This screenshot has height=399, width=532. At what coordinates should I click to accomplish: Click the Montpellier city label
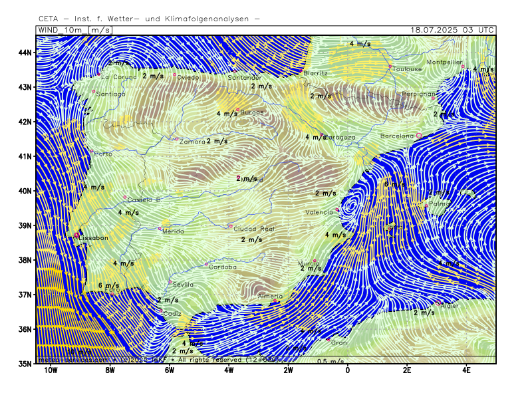coord(444,62)
